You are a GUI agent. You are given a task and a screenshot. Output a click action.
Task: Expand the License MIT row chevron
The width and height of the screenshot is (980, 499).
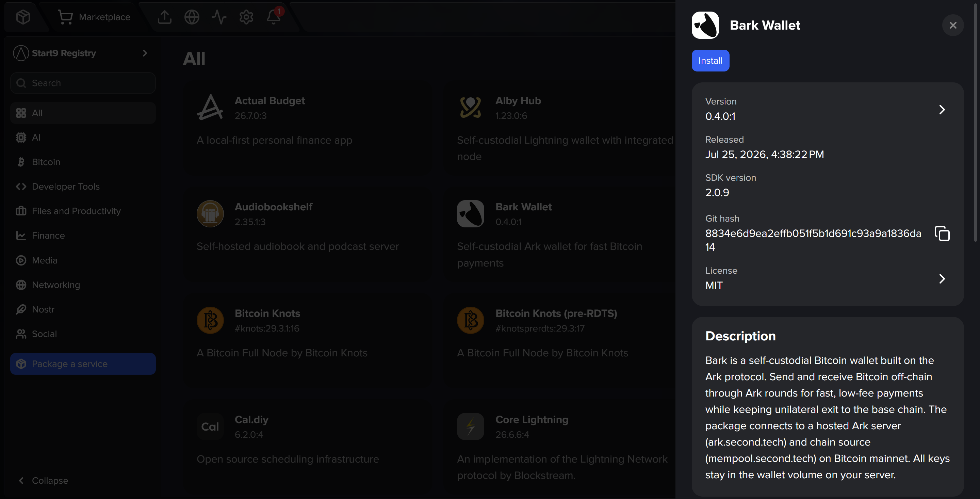click(x=942, y=279)
